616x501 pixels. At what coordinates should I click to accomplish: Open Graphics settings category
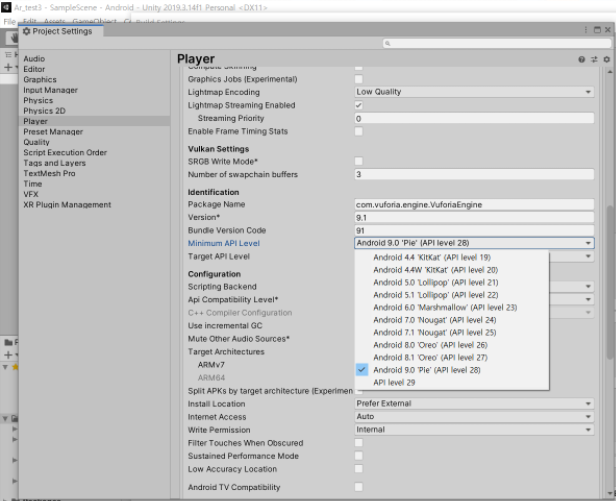40,79
